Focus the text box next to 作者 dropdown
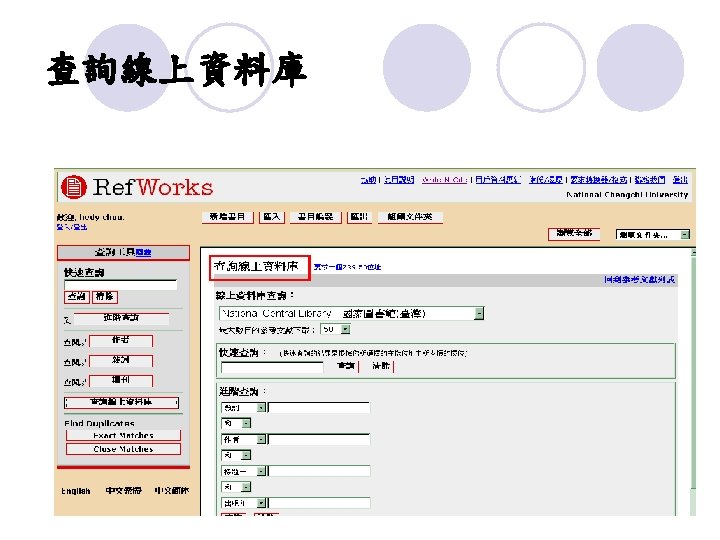This screenshot has height=540, width=720. coord(319,439)
